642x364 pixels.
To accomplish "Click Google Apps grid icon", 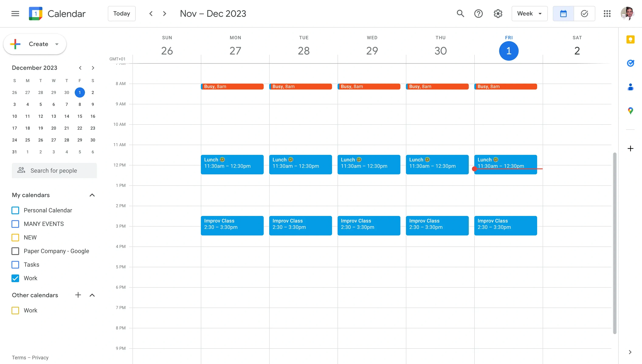I will point(607,13).
